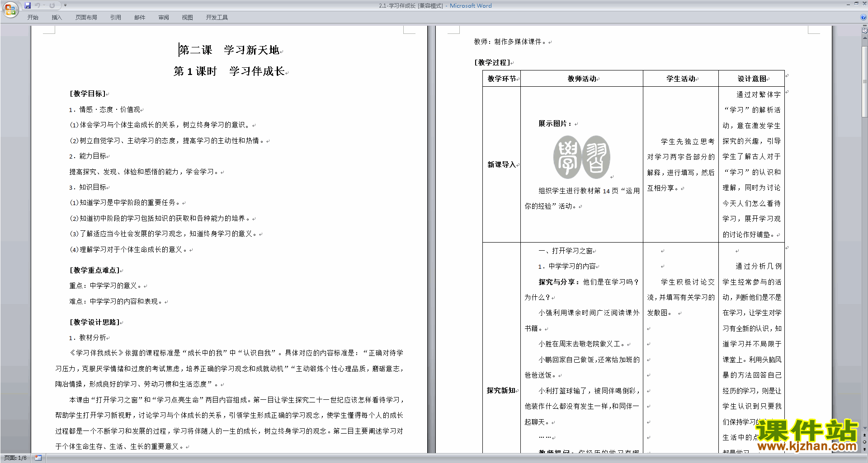Go to next page with double-down arrow
The width and height of the screenshot is (868, 463).
click(x=865, y=449)
